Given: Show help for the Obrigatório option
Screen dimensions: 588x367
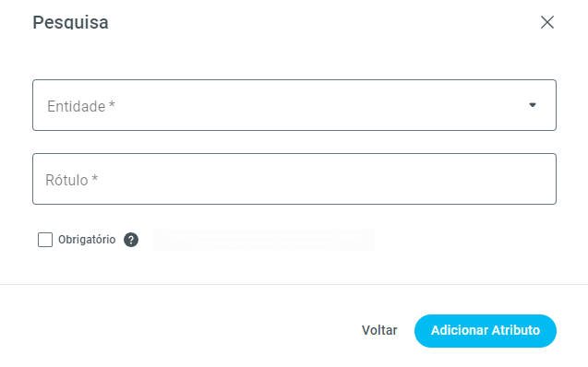Looking at the screenshot, I should click(x=131, y=240).
